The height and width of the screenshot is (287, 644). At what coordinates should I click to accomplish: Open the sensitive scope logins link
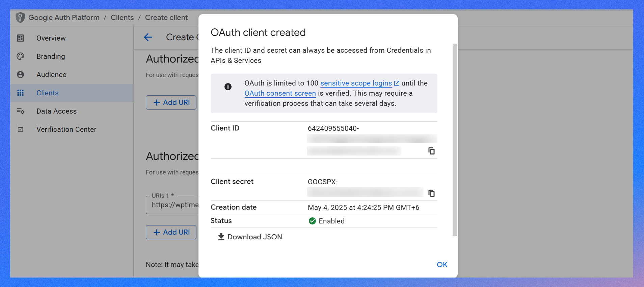coord(356,83)
